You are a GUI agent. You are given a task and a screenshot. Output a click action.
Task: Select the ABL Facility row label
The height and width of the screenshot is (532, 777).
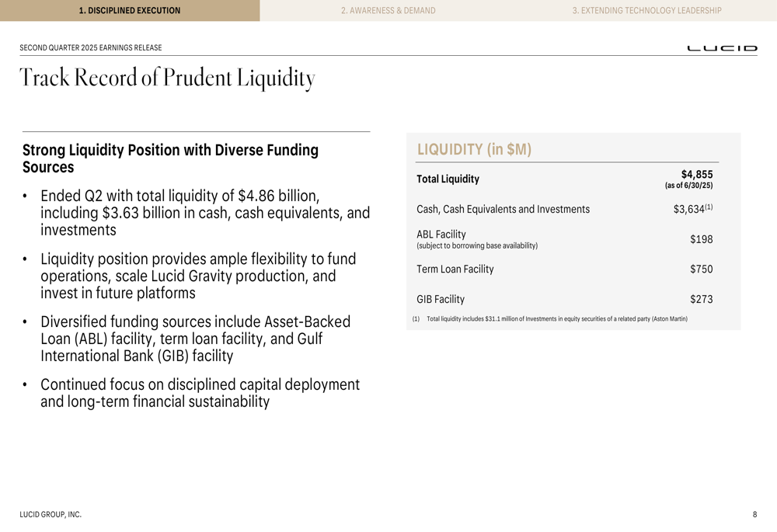pos(441,235)
